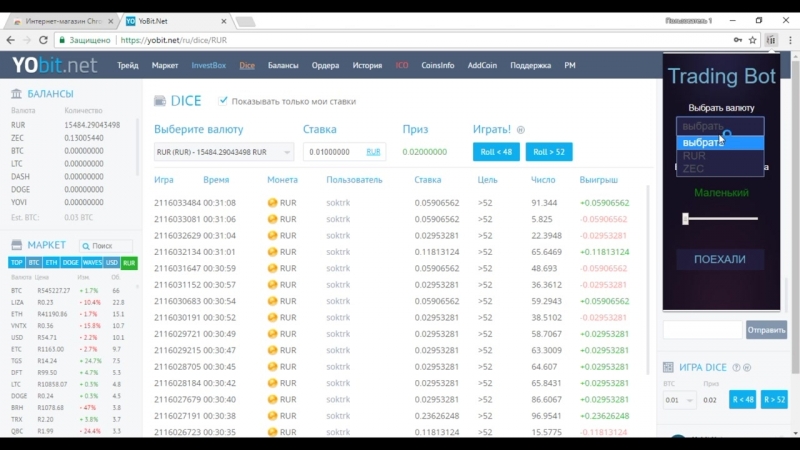Choose the highlighted выбрать option
This screenshot has width=800, height=450.
tap(720, 143)
